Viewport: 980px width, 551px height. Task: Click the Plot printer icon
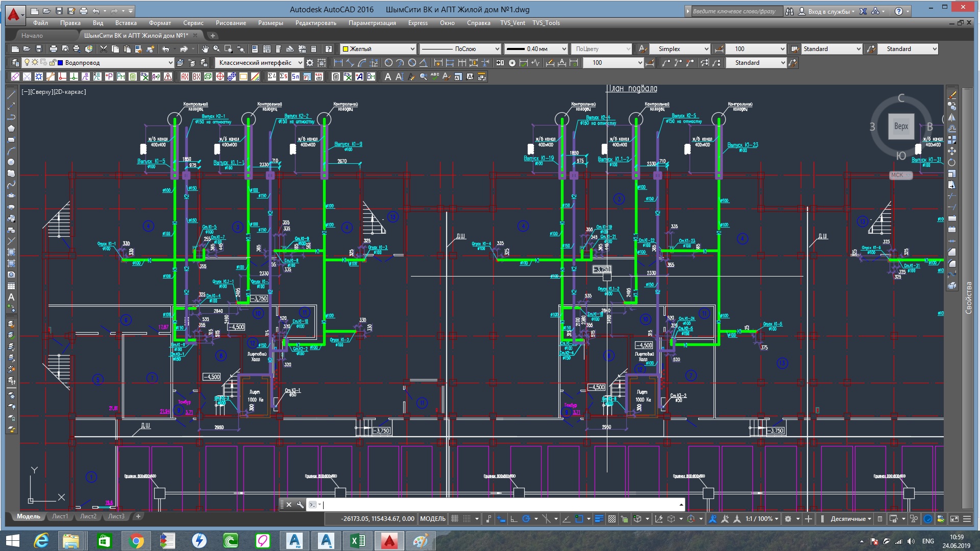(x=53, y=49)
